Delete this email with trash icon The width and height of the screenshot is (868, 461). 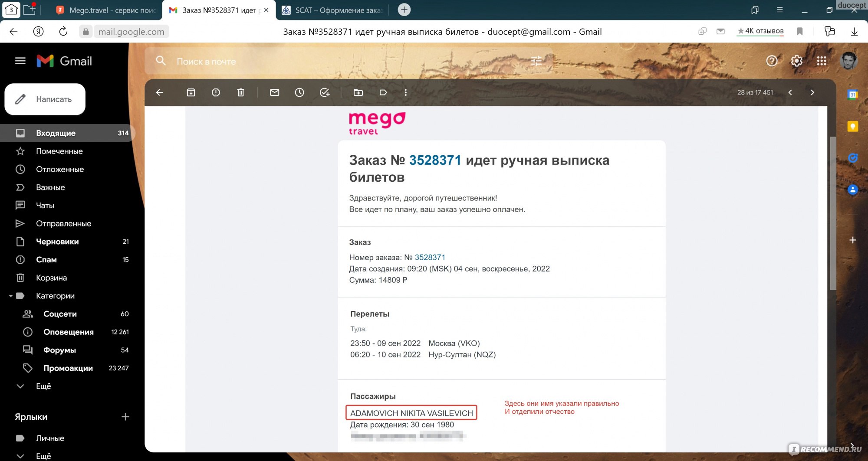[x=241, y=92]
